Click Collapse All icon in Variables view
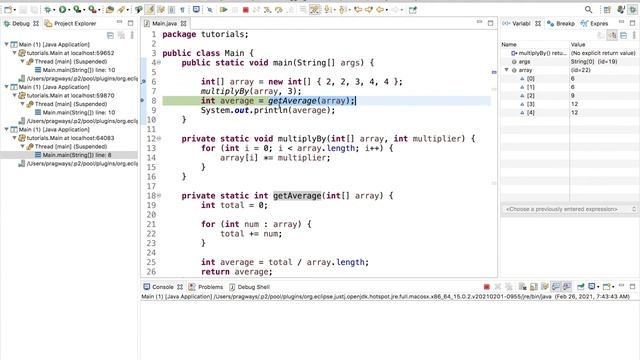Screen dimensions: 640x360 [623, 36]
